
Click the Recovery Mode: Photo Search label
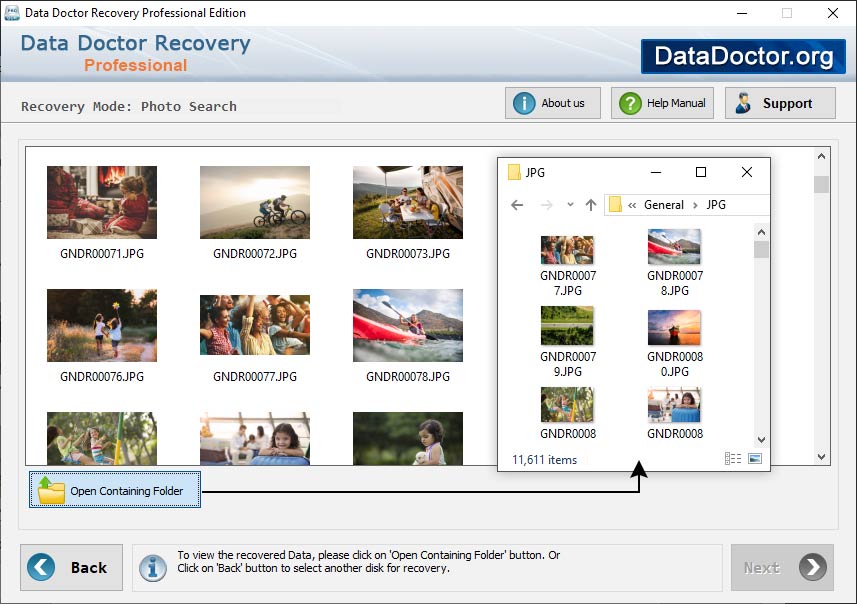pos(128,106)
